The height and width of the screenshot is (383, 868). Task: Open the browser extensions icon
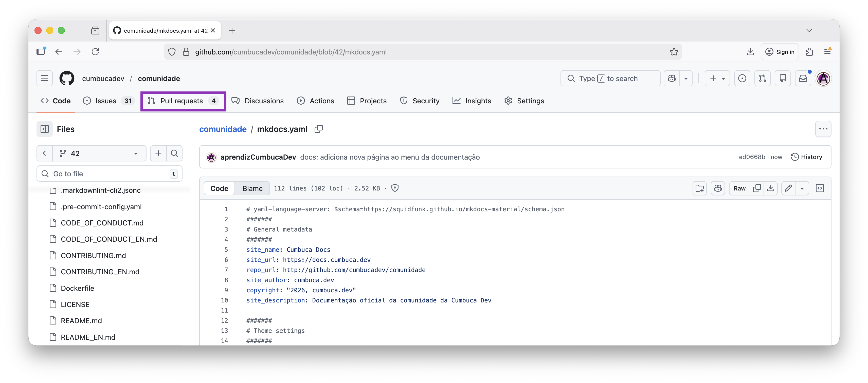(x=809, y=52)
